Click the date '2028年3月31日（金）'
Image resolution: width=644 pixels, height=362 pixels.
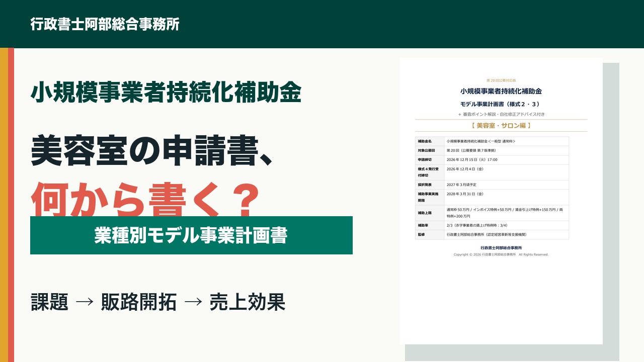(465, 194)
